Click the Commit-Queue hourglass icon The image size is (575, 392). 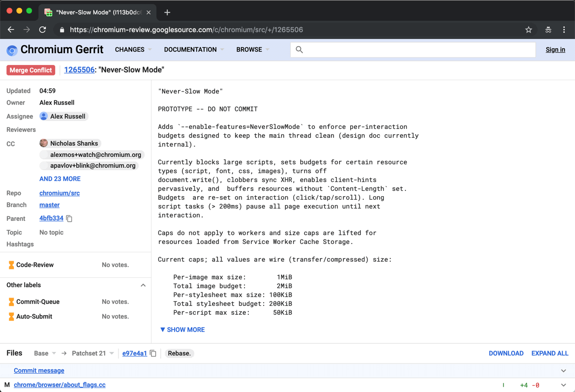11,302
